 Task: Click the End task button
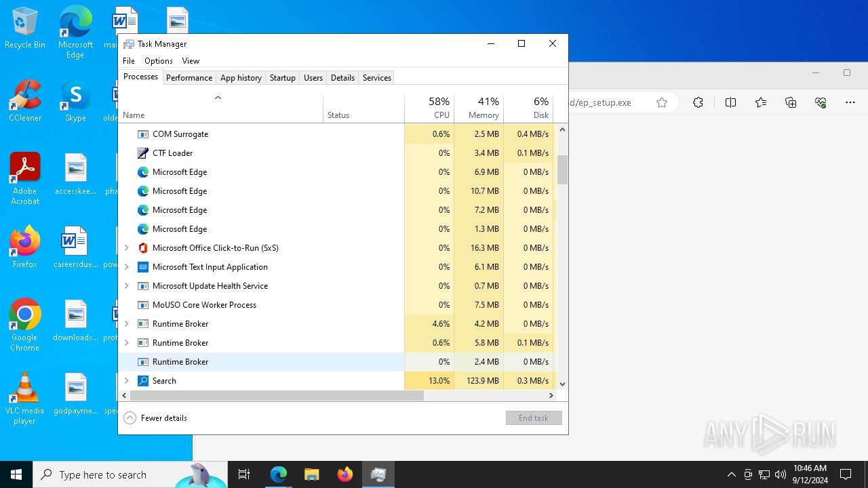click(534, 418)
